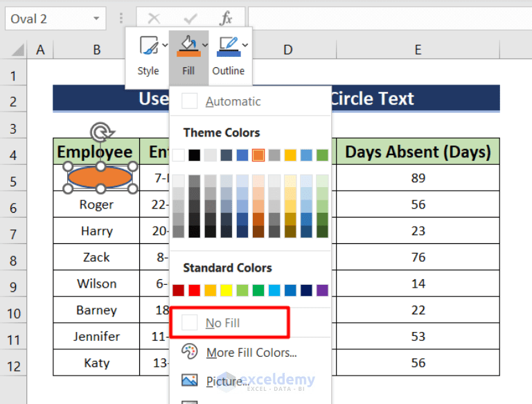Pick the blue theme color swatch
532x404 pixels.
click(x=242, y=155)
